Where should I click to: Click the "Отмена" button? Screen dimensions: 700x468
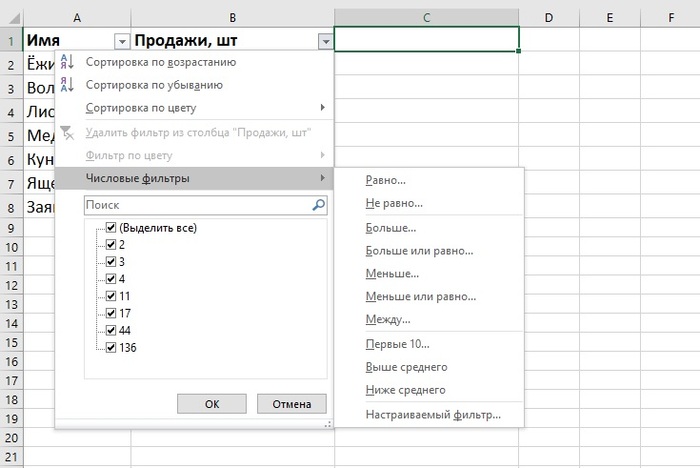pyautogui.click(x=291, y=404)
